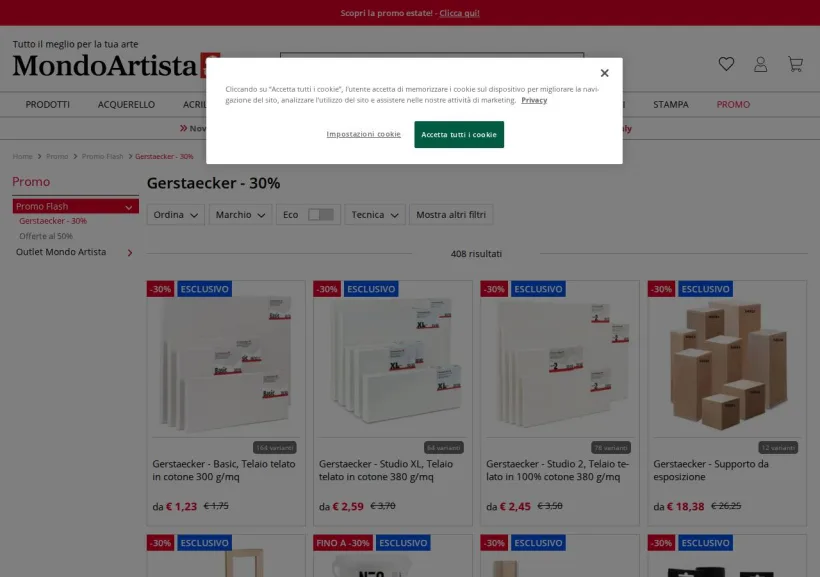Image resolution: width=820 pixels, height=577 pixels.
Task: Click title 'Gerstaecker - Studio 2, Telaio'
Action: point(557,470)
